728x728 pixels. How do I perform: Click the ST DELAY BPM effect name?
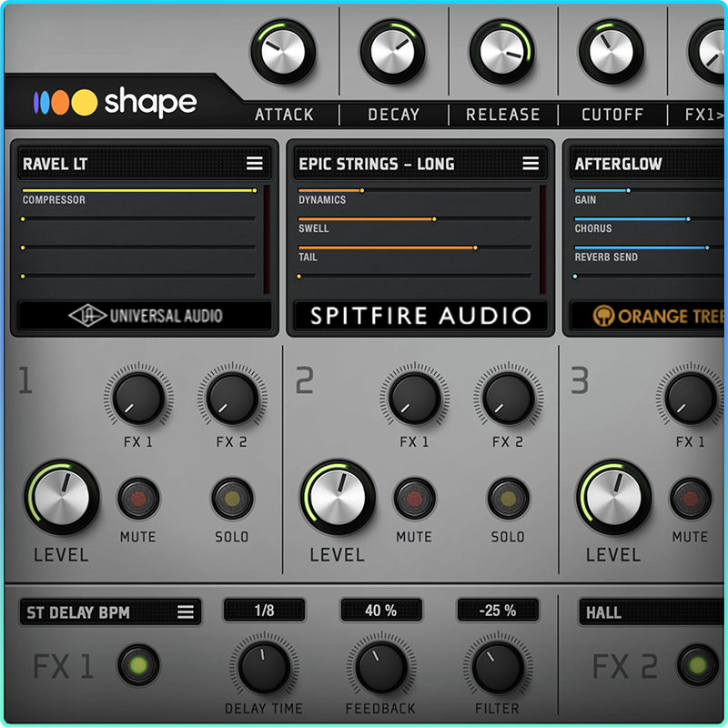(78, 612)
